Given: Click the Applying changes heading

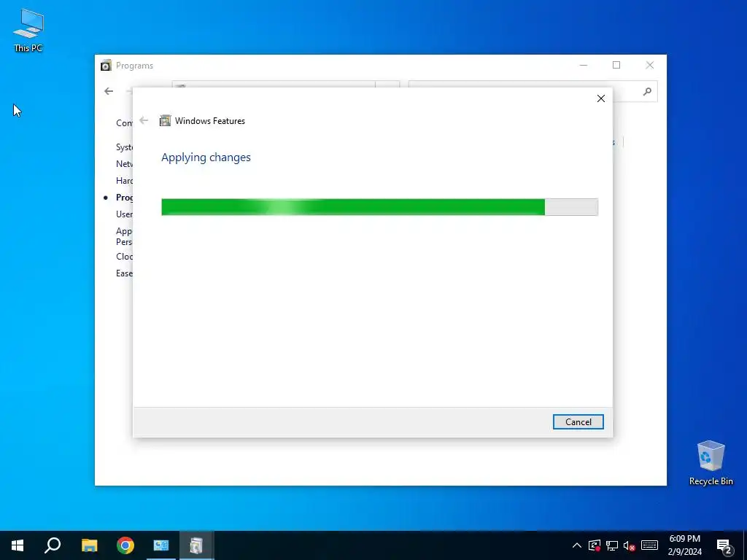Looking at the screenshot, I should click(x=206, y=157).
